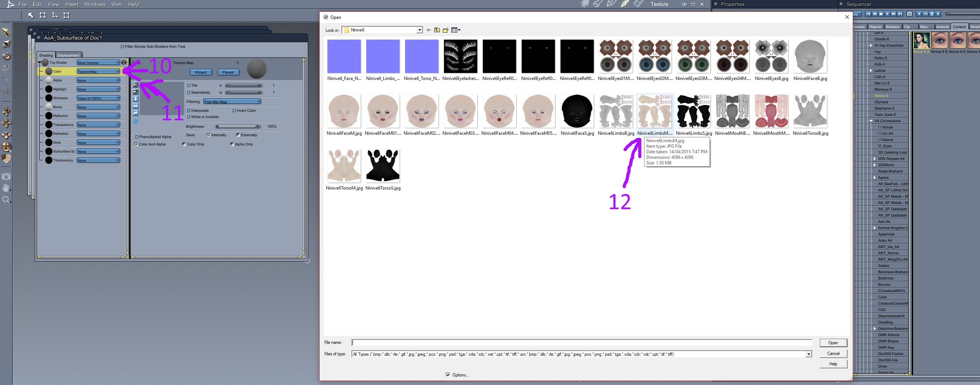The height and width of the screenshot is (385, 980).
Task: Expand the IG Iray Essentials tree item
Action: [x=871, y=45]
